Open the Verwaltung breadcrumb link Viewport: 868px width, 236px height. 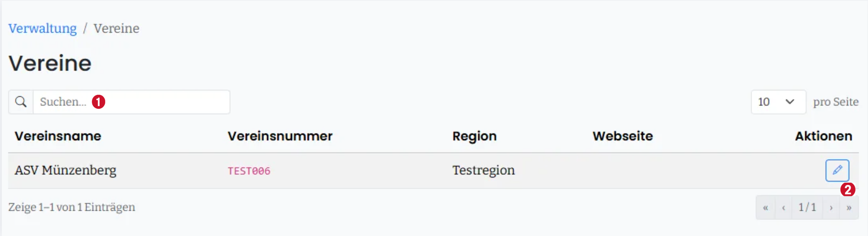pos(43,28)
